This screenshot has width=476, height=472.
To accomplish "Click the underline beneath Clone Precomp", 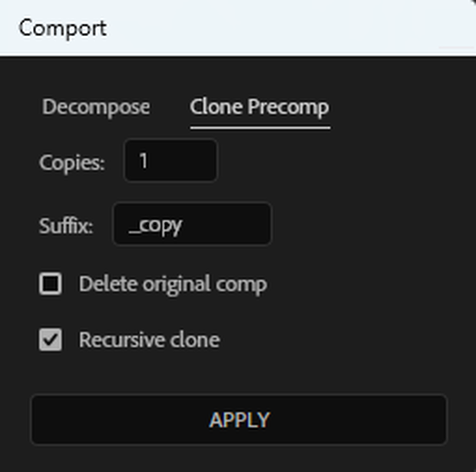I will (x=260, y=128).
